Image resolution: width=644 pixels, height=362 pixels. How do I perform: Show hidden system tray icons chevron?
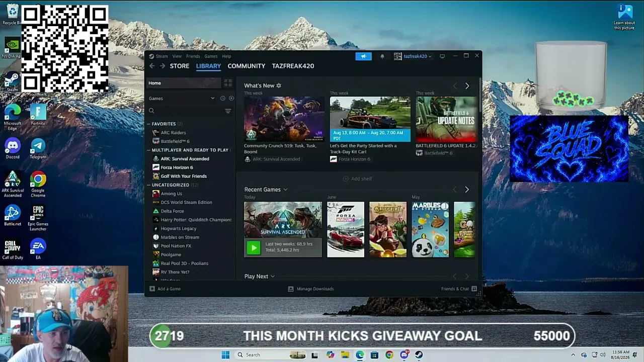573,355
